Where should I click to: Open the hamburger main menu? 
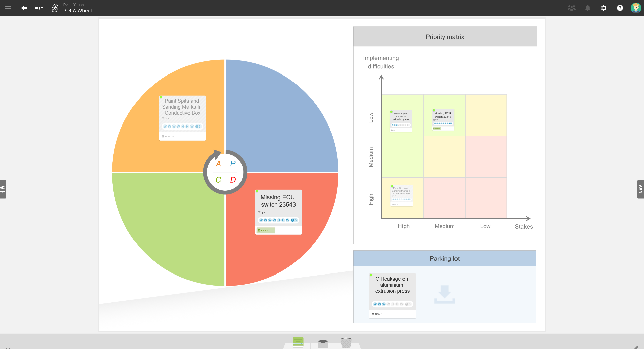point(8,8)
